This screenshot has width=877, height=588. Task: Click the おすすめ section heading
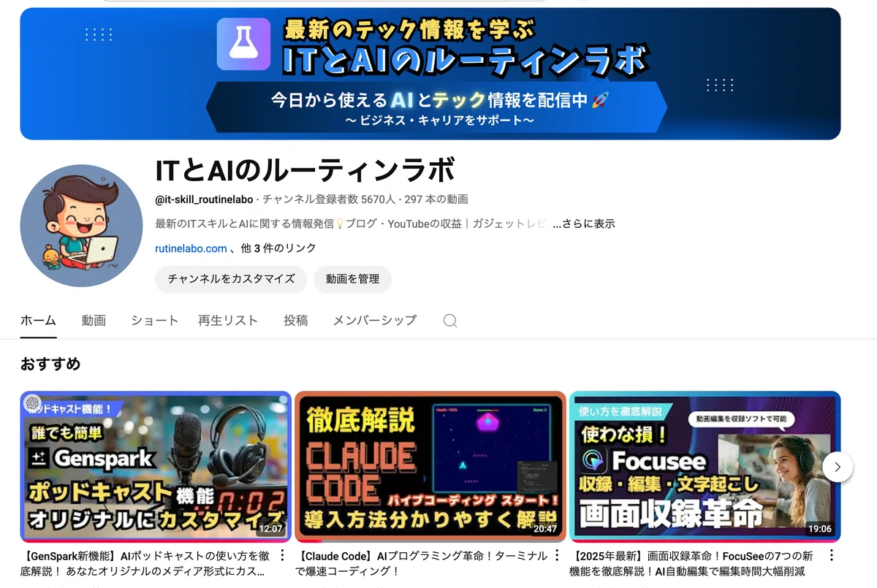pyautogui.click(x=50, y=364)
